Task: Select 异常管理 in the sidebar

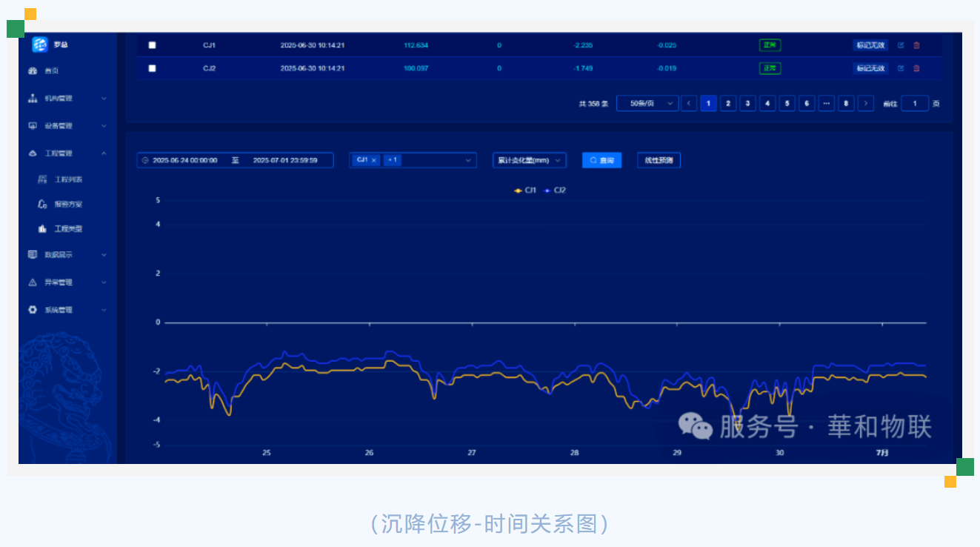Action: point(59,282)
